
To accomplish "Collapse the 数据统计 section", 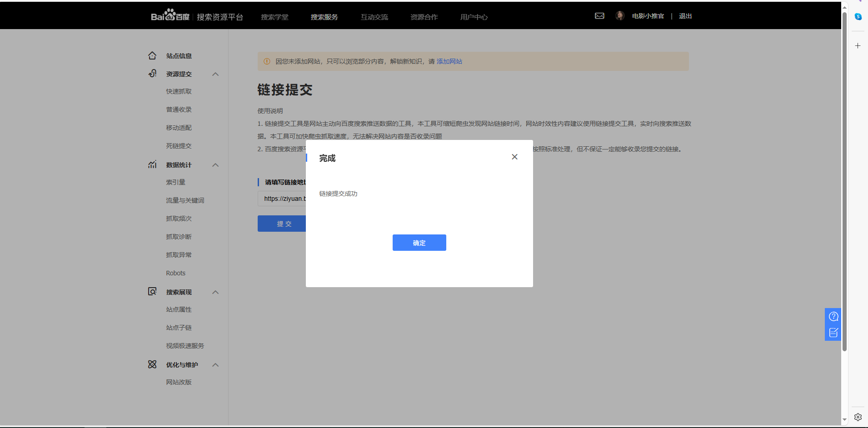I will (x=215, y=164).
